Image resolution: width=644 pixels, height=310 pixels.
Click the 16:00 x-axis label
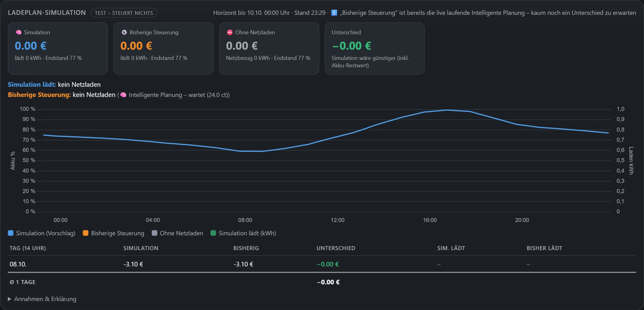(430, 220)
